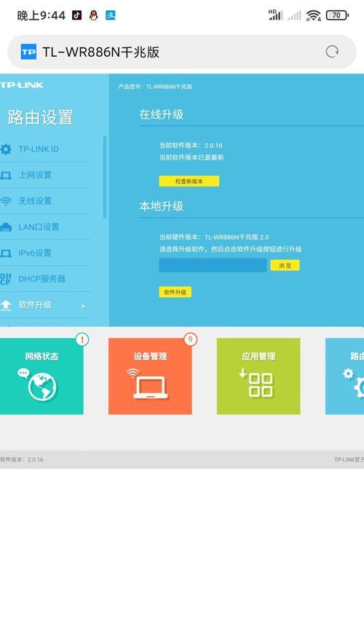Viewport: 364px width, 631px height.
Task: Click the firmware file path field
Action: [213, 265]
